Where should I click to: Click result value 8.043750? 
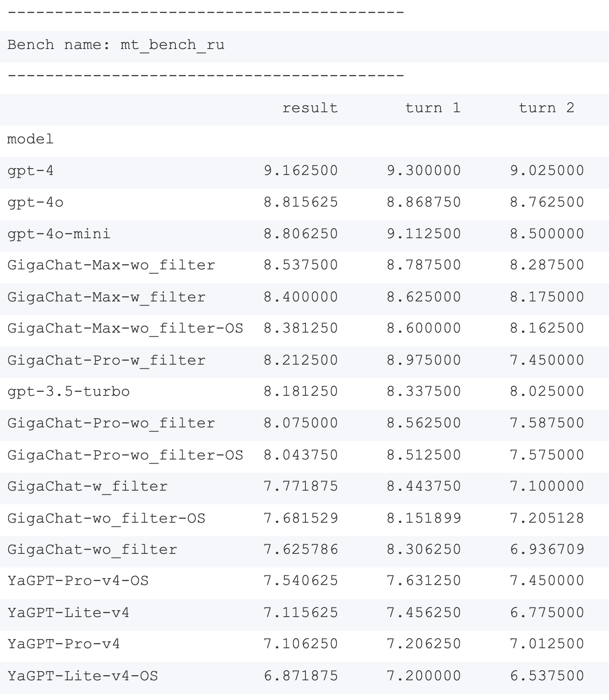coord(301,455)
